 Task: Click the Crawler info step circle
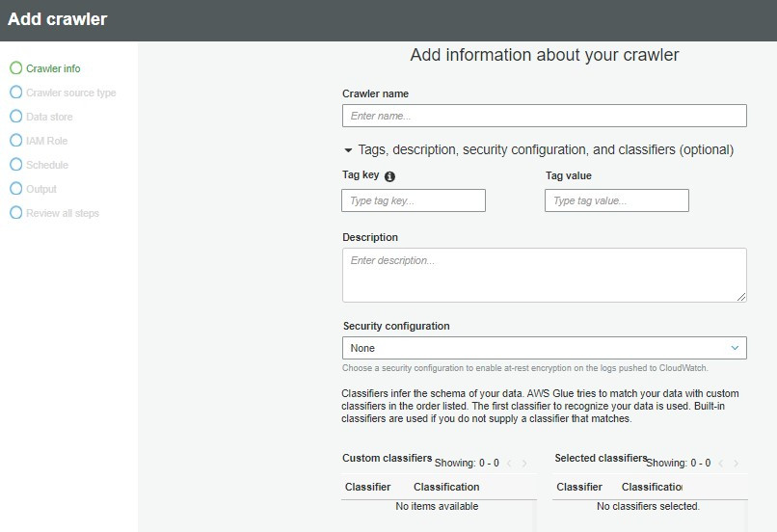tap(15, 68)
